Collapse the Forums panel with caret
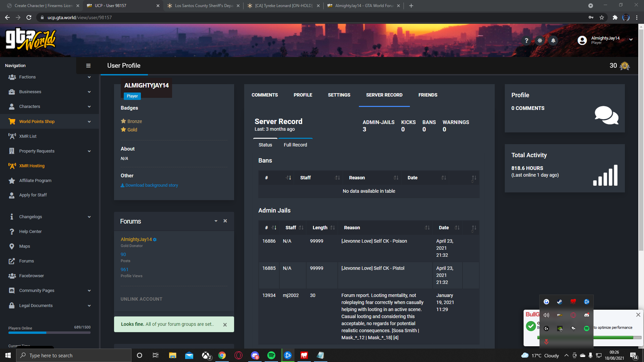 tap(216, 221)
